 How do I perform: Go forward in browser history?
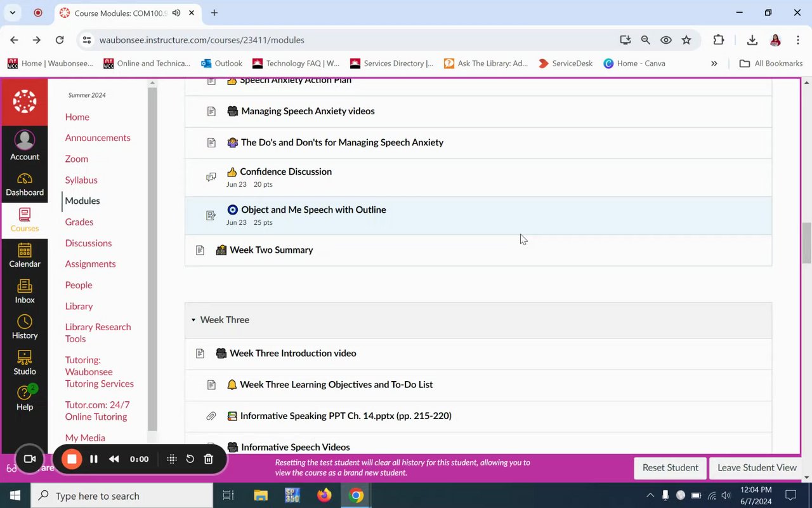37,40
